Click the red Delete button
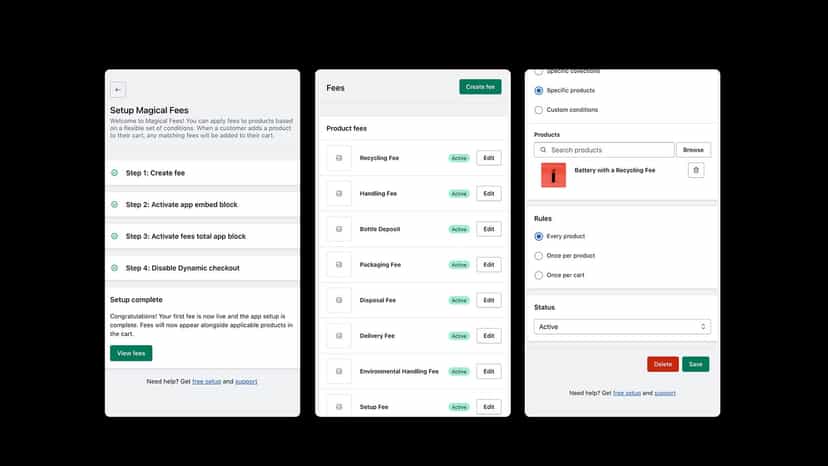828x466 pixels. [x=663, y=364]
